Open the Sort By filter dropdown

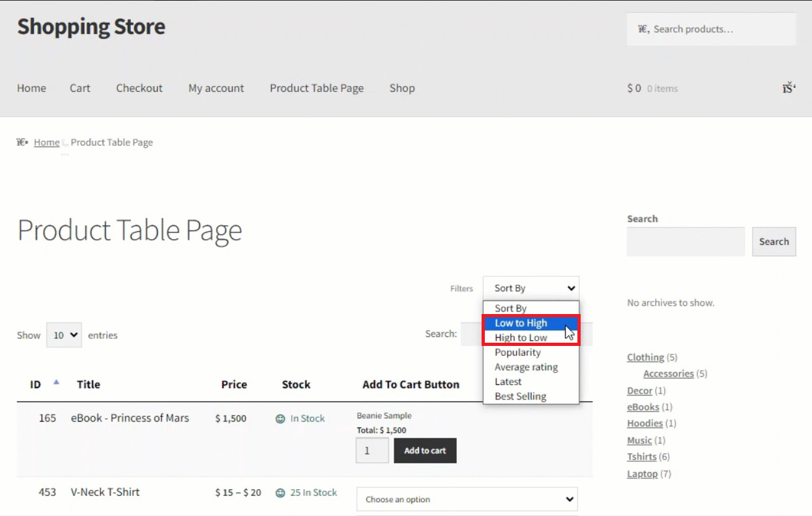tap(530, 288)
